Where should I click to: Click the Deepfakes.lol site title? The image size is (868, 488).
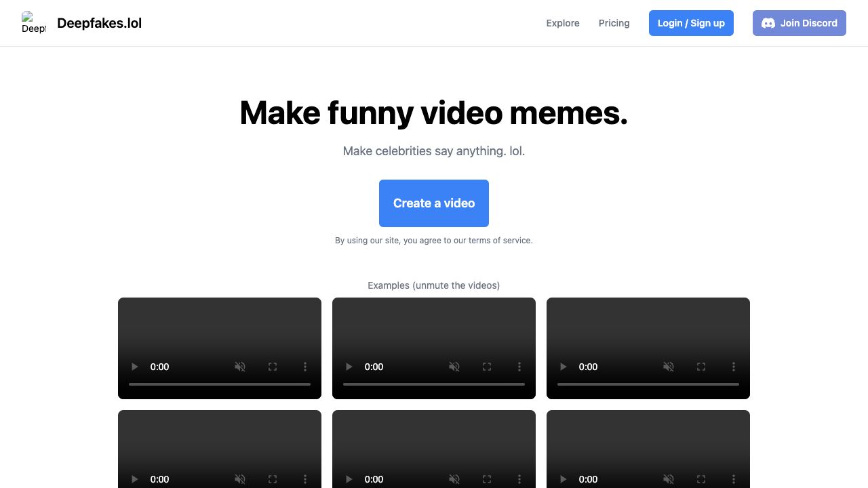coord(100,23)
